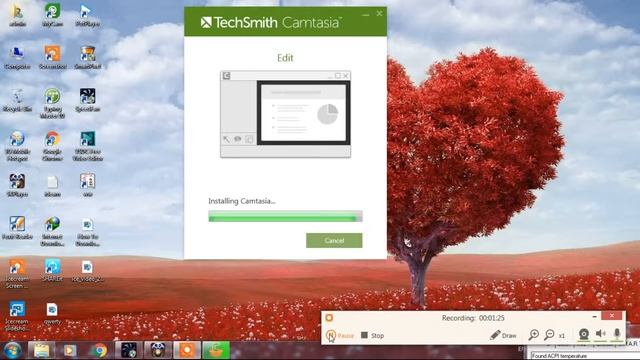Open the Windows Start menu

tap(12, 350)
